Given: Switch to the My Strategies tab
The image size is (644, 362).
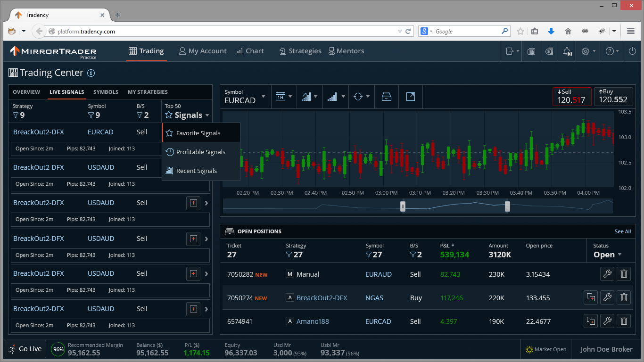Looking at the screenshot, I should (x=148, y=92).
